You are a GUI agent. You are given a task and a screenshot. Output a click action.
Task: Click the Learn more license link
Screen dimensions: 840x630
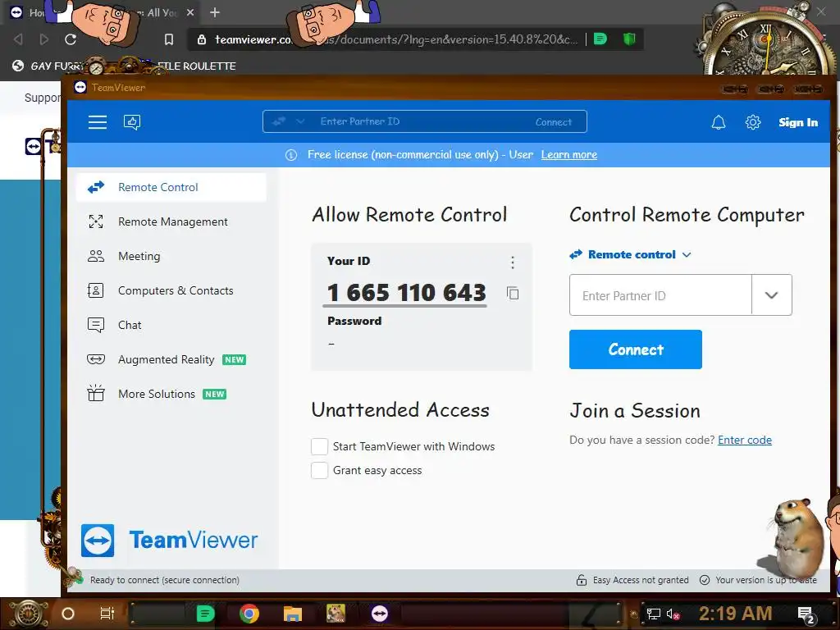569,155
